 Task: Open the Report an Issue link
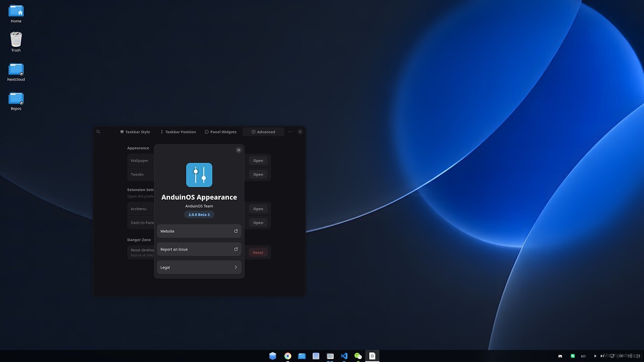[x=199, y=249]
